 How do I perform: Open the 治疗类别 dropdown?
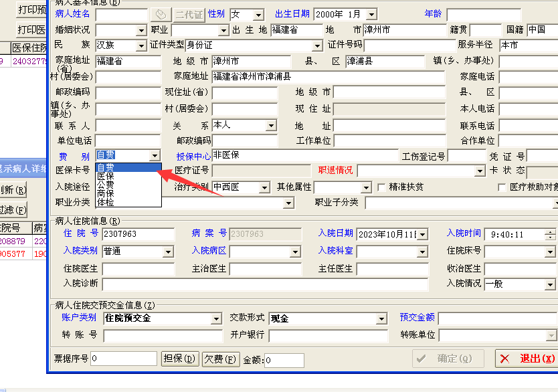pos(264,187)
